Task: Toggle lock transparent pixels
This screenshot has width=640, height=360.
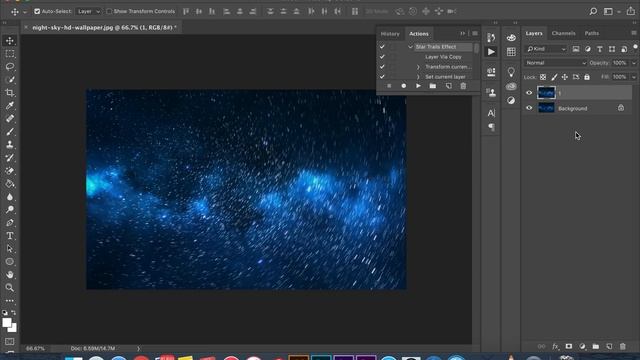Action: coord(543,77)
